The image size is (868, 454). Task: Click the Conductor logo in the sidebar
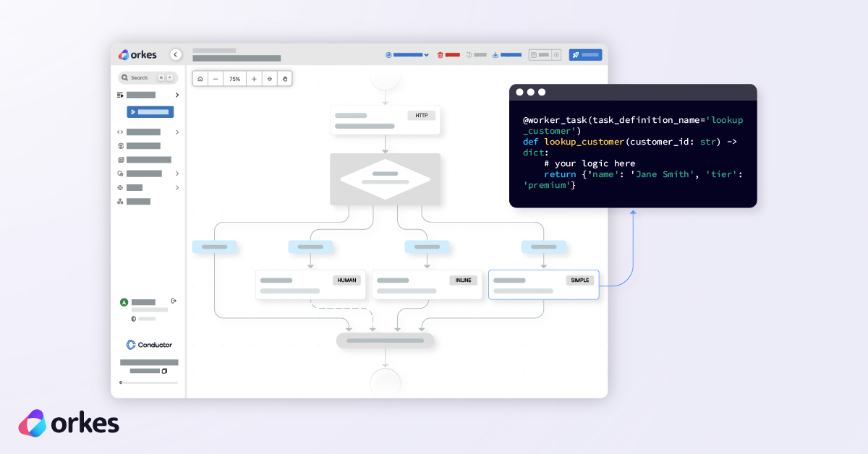click(x=149, y=345)
